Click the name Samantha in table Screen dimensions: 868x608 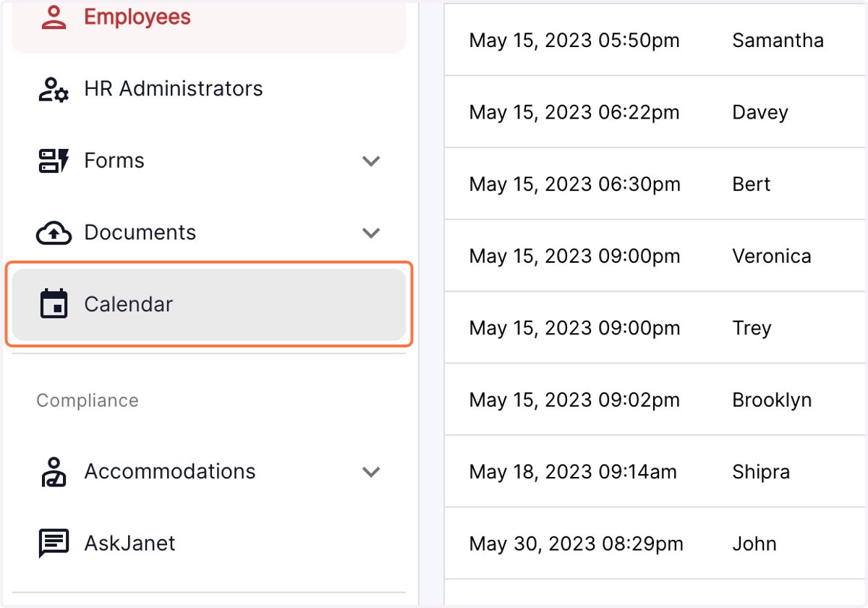coord(778,41)
